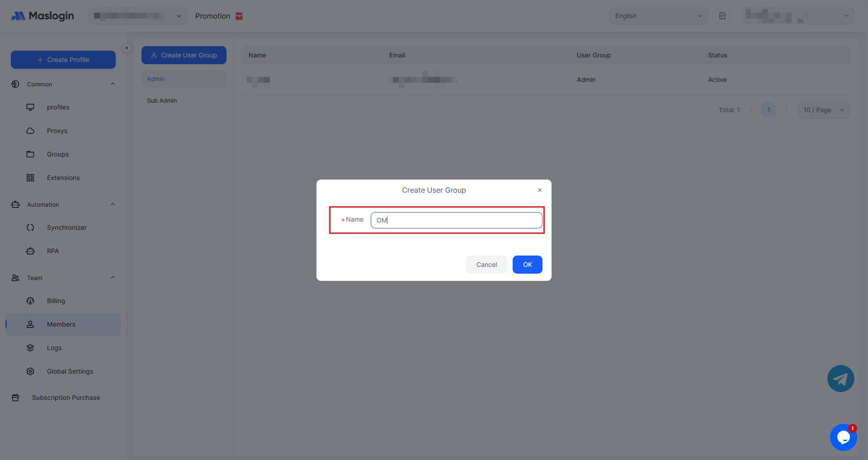Click the Create Profile button
The width and height of the screenshot is (868, 460).
[63, 60]
